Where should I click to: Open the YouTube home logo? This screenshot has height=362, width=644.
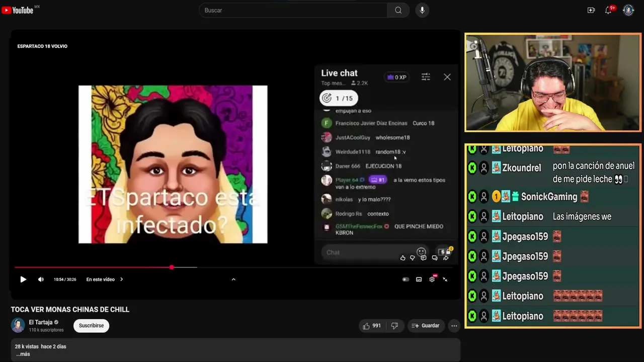(18, 10)
